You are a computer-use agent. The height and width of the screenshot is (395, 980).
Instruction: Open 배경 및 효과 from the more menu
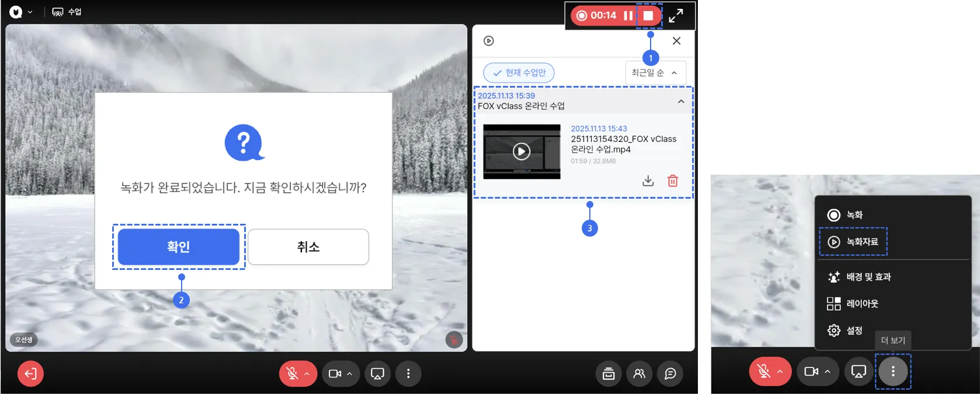859,277
